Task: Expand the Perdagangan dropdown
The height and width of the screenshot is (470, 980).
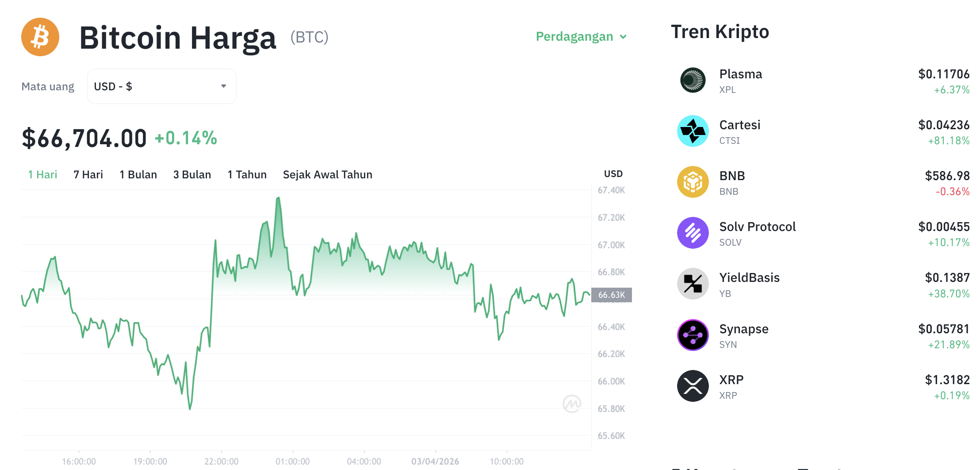Action: click(580, 37)
